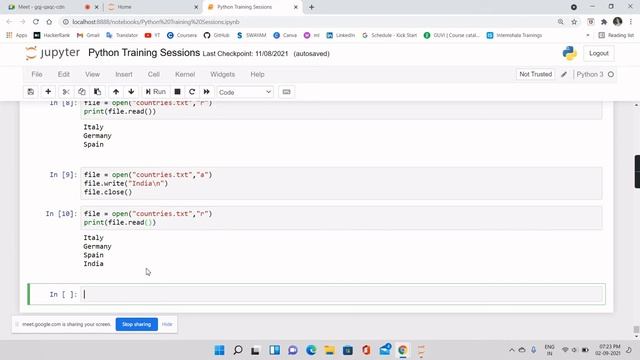This screenshot has width=640, height=360.
Task: Open the Gmail bookmark
Action: [x=88, y=36]
